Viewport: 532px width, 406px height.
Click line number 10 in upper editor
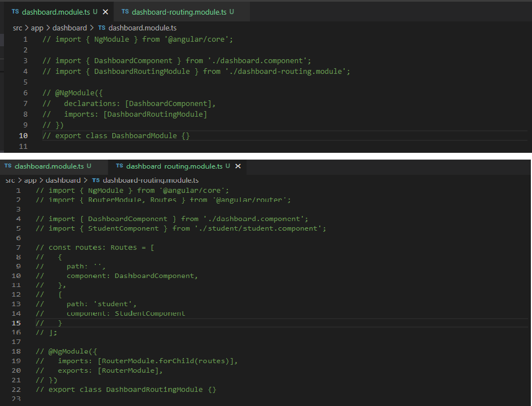tap(24, 136)
